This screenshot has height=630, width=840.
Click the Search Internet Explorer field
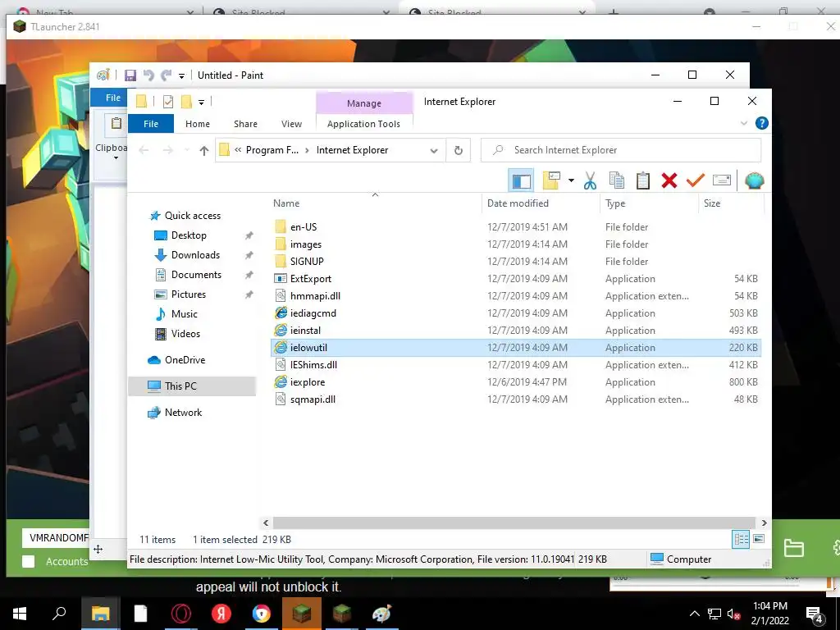[x=621, y=151]
